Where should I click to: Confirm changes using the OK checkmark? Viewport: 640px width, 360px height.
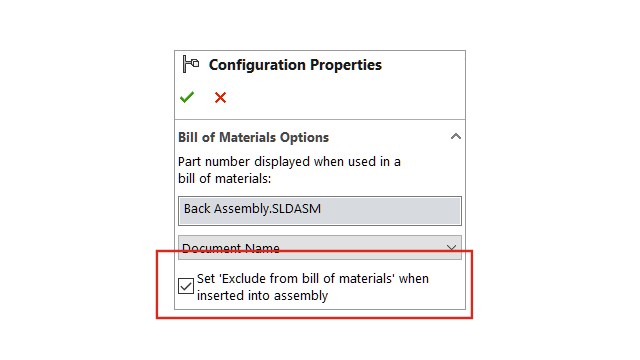(187, 97)
